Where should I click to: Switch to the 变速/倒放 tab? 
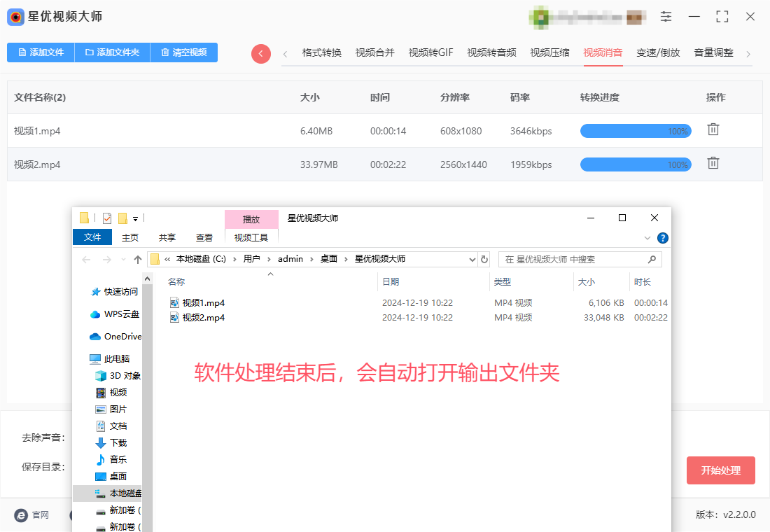(659, 52)
